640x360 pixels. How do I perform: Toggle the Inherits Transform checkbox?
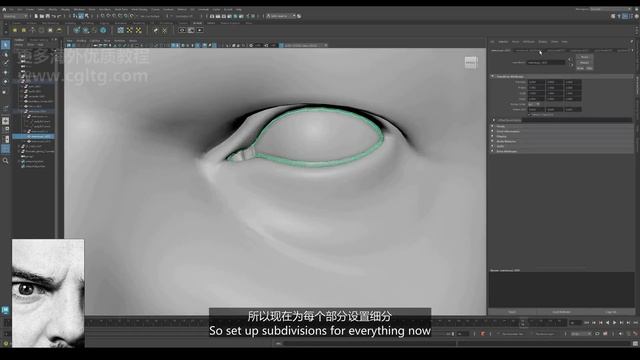click(x=530, y=115)
